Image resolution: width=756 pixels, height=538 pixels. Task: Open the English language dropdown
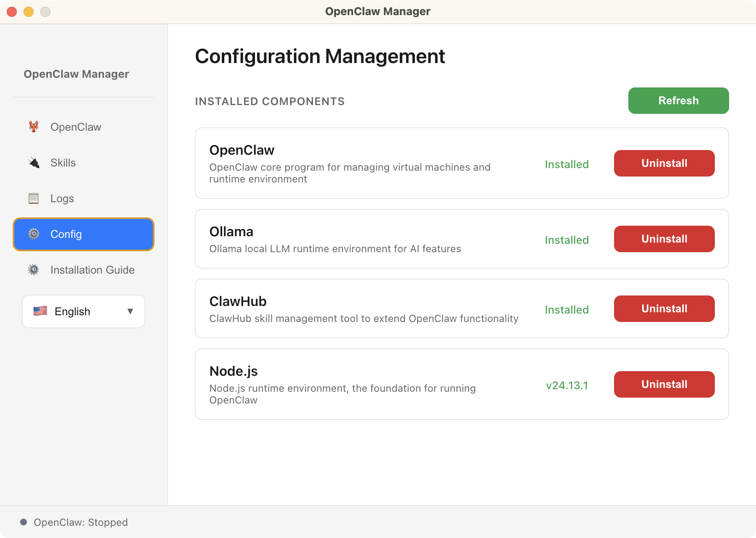click(83, 311)
